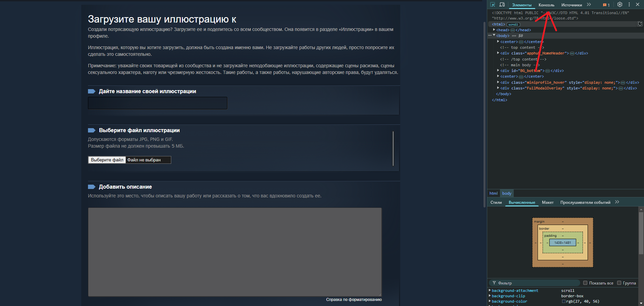Open DevTools three-dot options menu
The image size is (644, 306).
point(629,5)
